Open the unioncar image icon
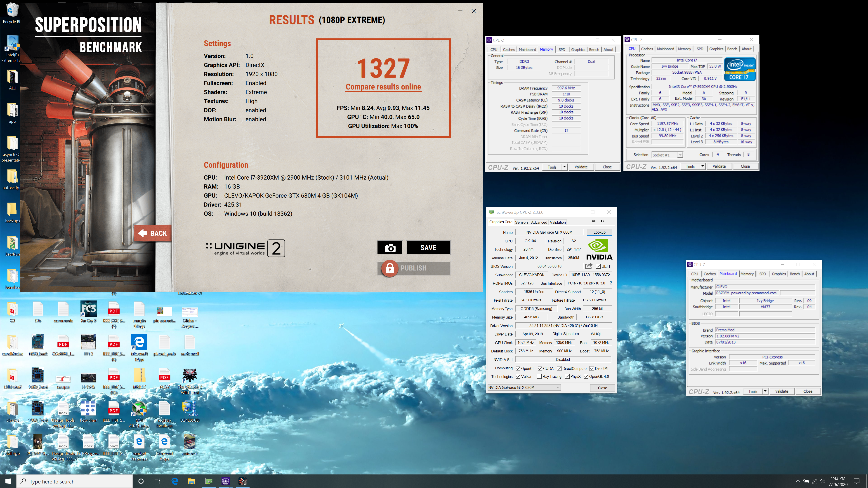 click(190, 445)
